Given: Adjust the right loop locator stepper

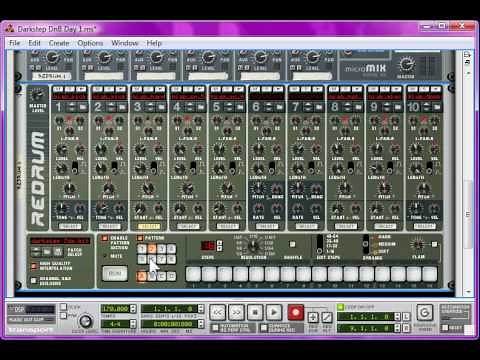Looking at the screenshot, I should pyautogui.click(x=397, y=328).
